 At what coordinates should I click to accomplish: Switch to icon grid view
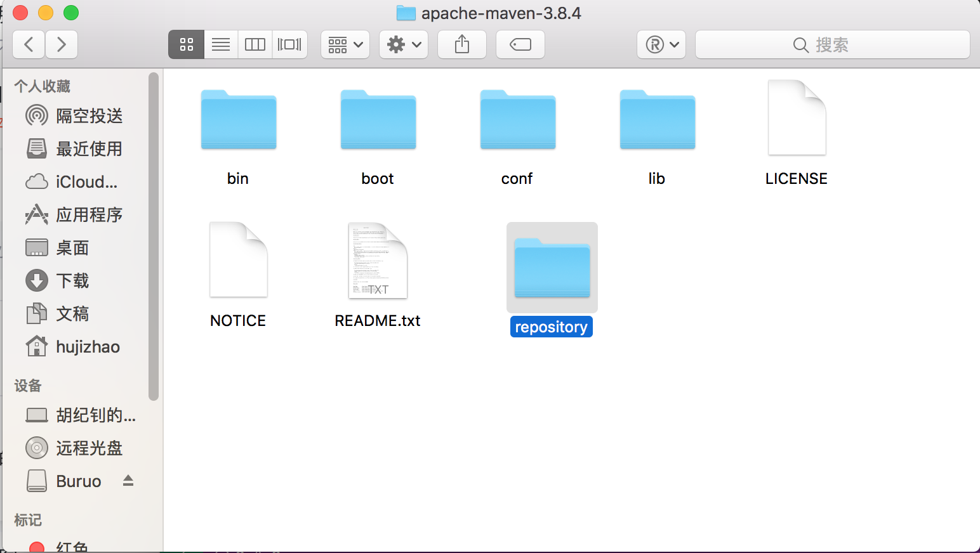pos(186,44)
